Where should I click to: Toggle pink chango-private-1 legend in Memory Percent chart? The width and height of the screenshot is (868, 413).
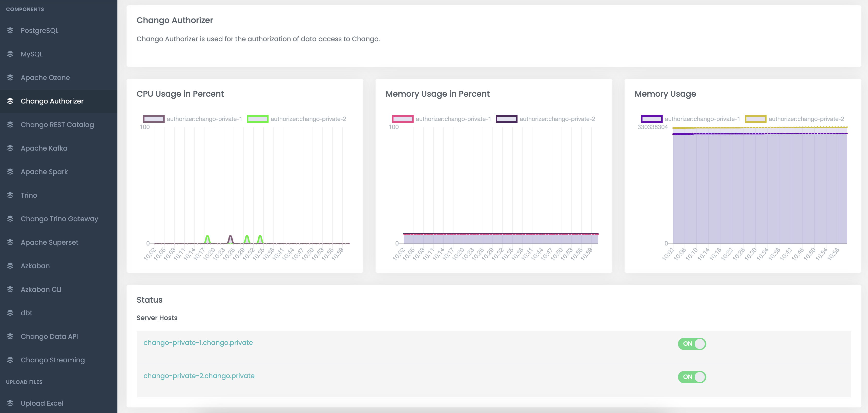[x=441, y=119]
